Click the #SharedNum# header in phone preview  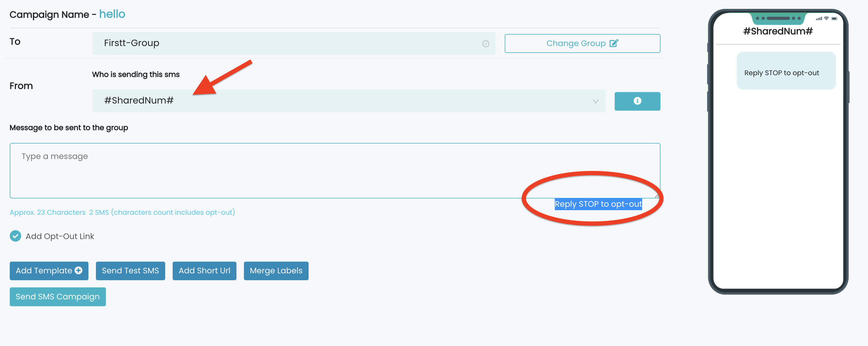click(778, 31)
